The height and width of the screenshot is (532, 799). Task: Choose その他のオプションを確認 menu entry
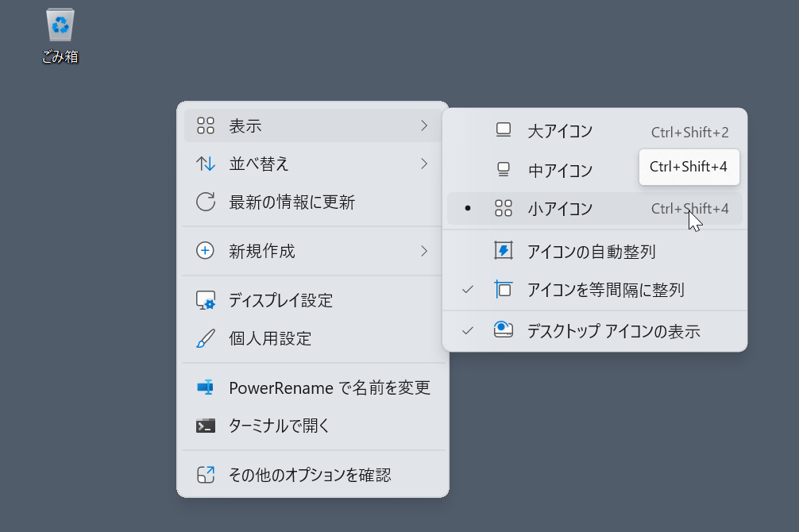click(310, 475)
